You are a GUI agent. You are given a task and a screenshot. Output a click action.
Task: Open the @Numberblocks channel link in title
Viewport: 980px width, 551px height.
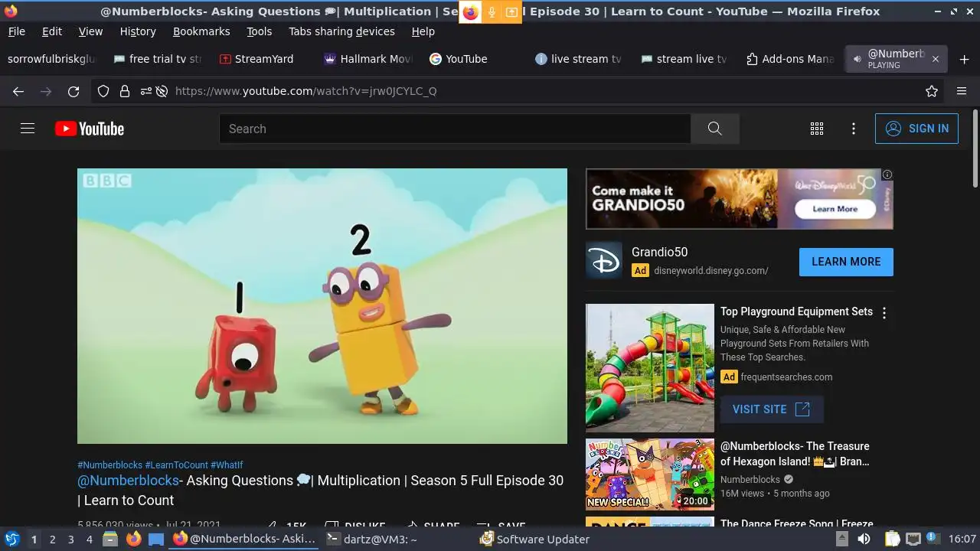pos(128,481)
